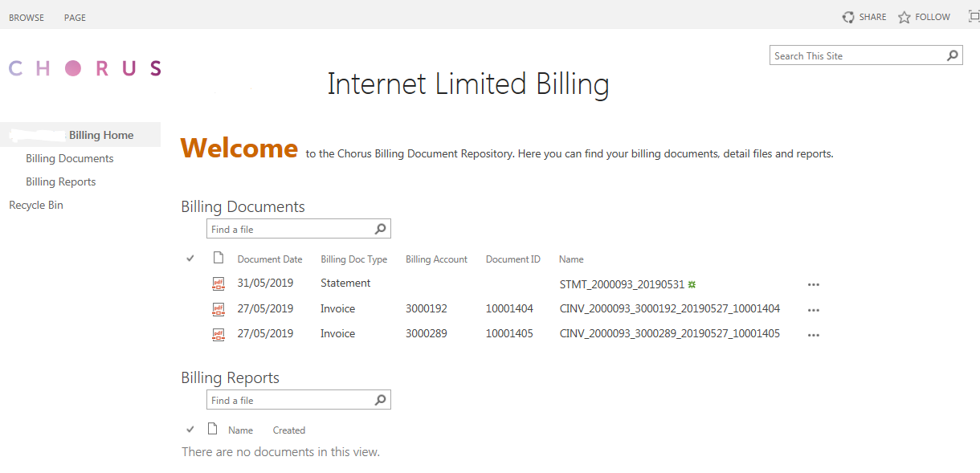Click the 'There are no documents in this view' message

[280, 452]
